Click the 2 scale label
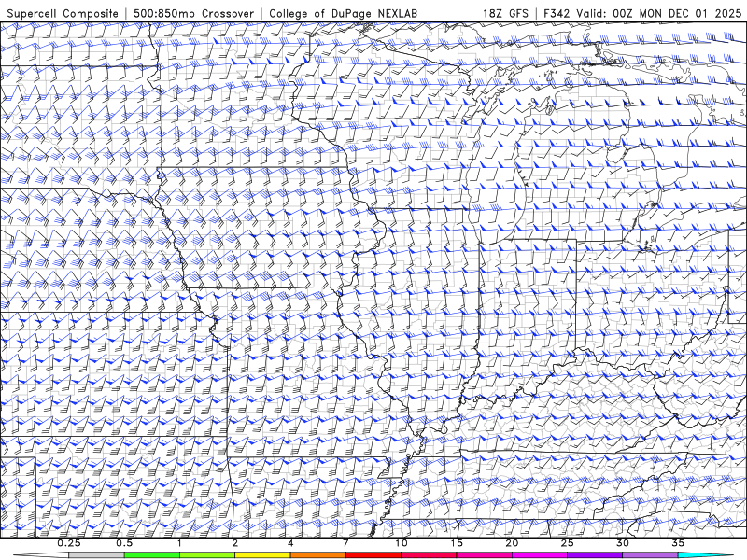Image resolution: width=747 pixels, height=560 pixels. [235, 543]
